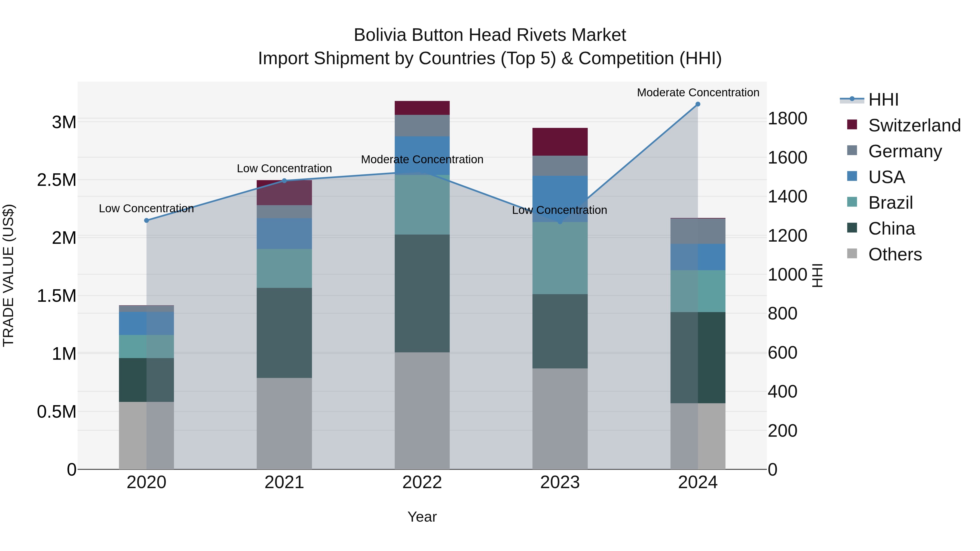Select the 2020 USA bar segment

[x=146, y=324]
